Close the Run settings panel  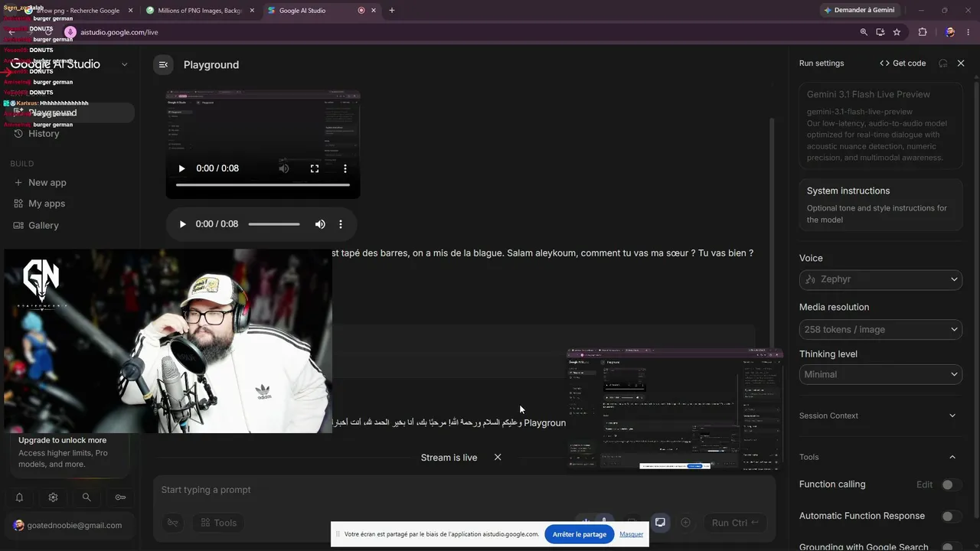point(961,64)
